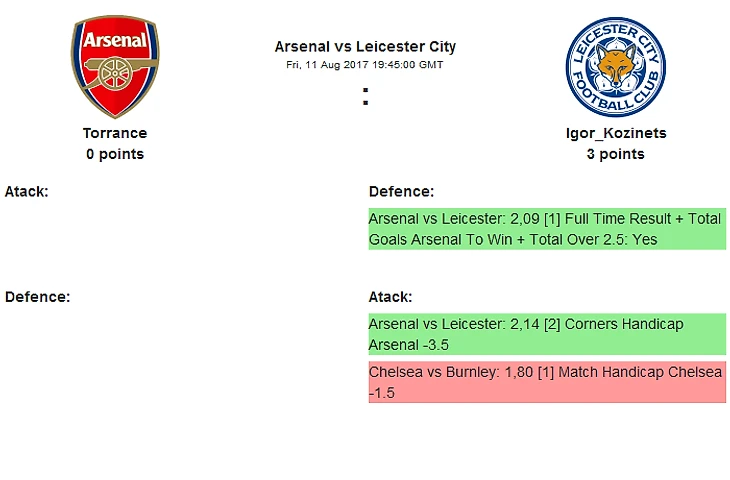Click the Arsenal club crest
Image resolution: width=730 pixels, height=480 pixels.
click(115, 67)
